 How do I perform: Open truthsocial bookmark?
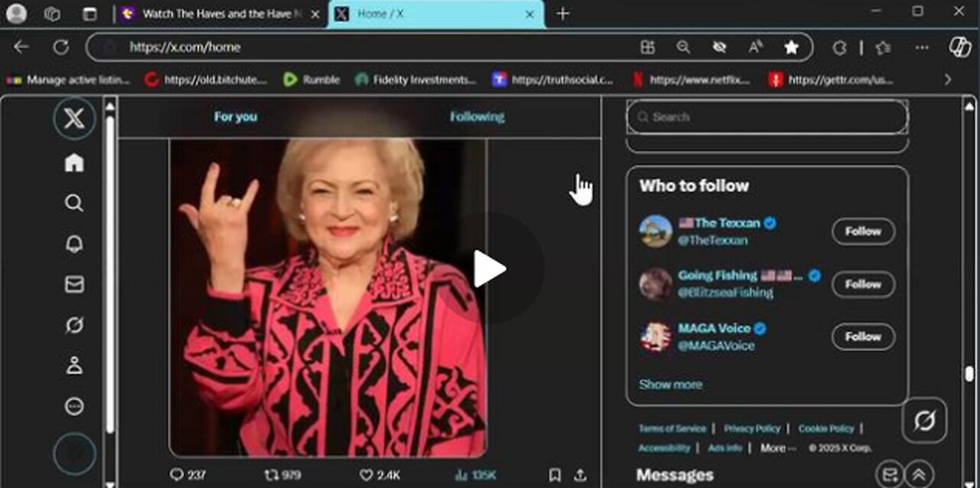click(x=553, y=80)
